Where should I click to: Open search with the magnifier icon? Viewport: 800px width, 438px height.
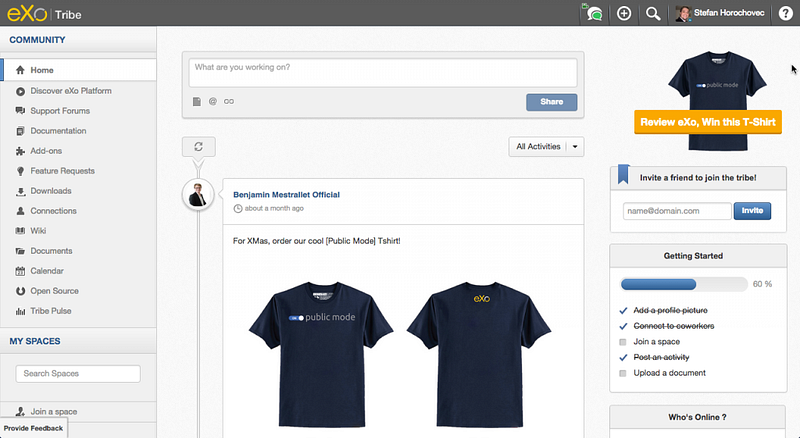(x=653, y=13)
